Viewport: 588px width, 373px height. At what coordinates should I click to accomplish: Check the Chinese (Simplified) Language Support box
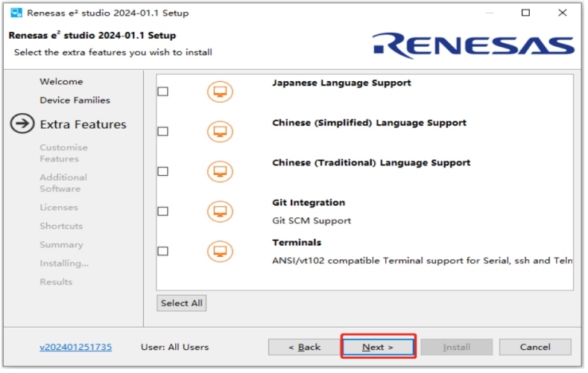coord(163,132)
